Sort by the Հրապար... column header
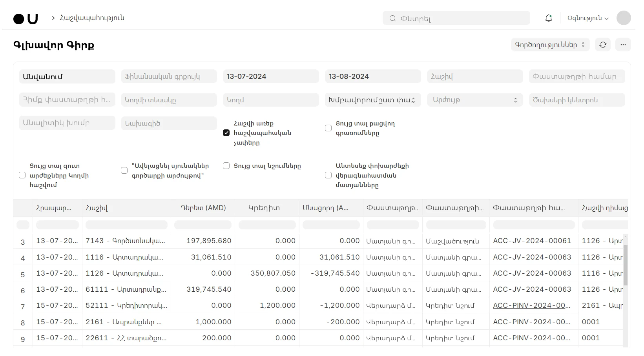 pyautogui.click(x=57, y=208)
